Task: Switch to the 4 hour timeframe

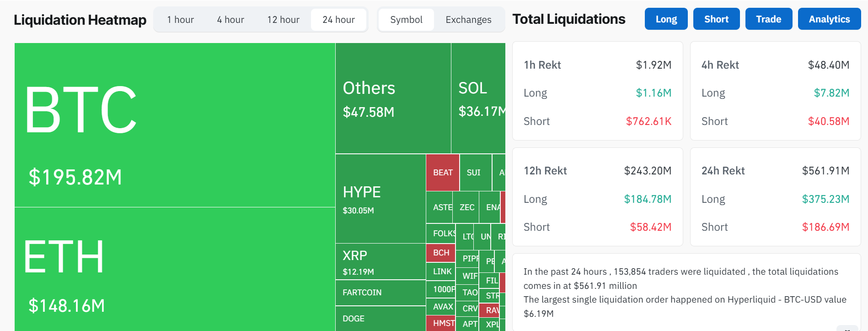Action: tap(230, 19)
